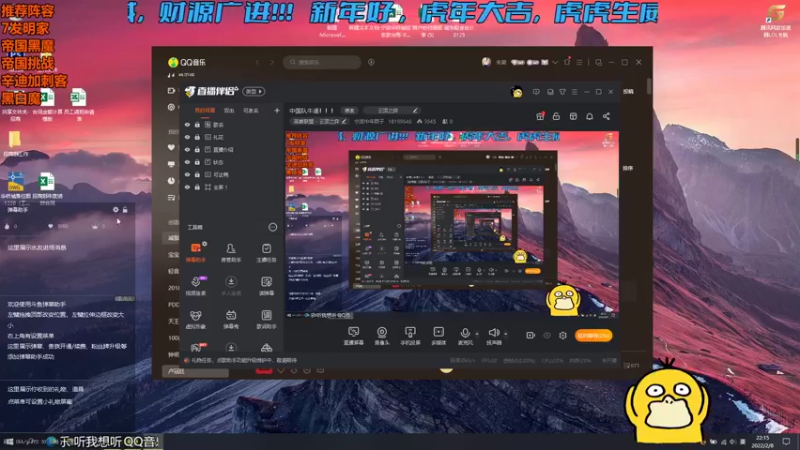Image resolution: width=800 pixels, height=450 pixels.
Task: Click the song recognition icon in QQ音乐
Action: click(x=371, y=62)
